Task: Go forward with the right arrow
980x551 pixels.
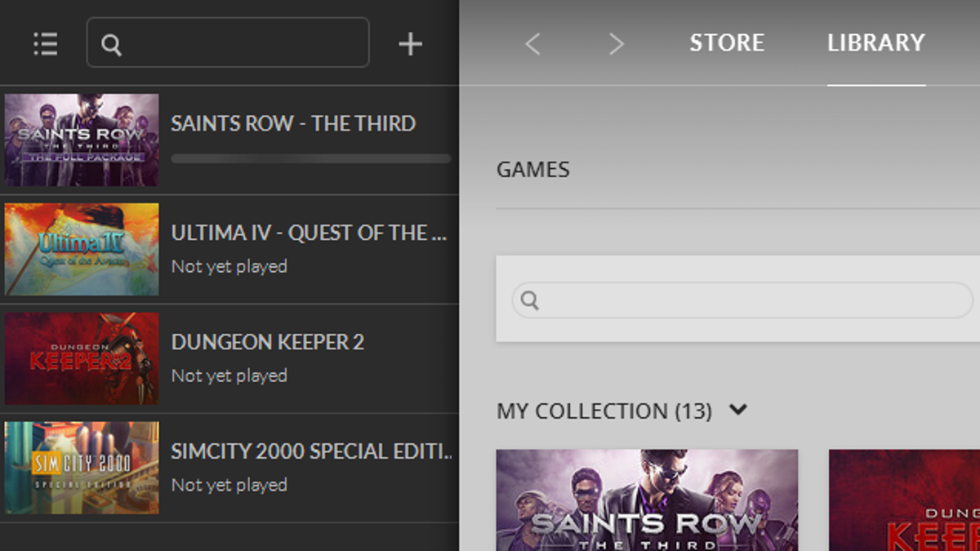Action: (616, 43)
